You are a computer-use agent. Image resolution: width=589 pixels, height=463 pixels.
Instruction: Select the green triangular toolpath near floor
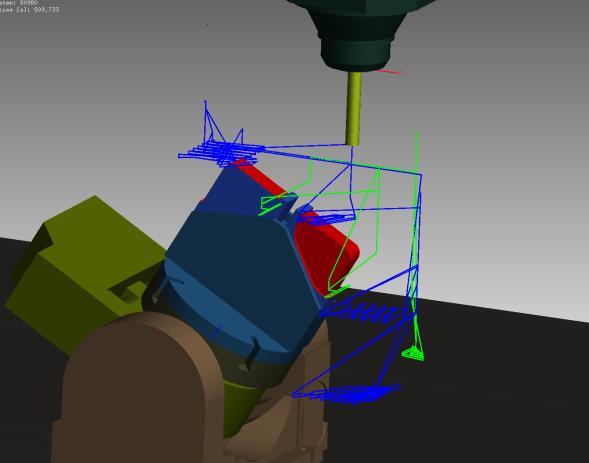point(413,353)
